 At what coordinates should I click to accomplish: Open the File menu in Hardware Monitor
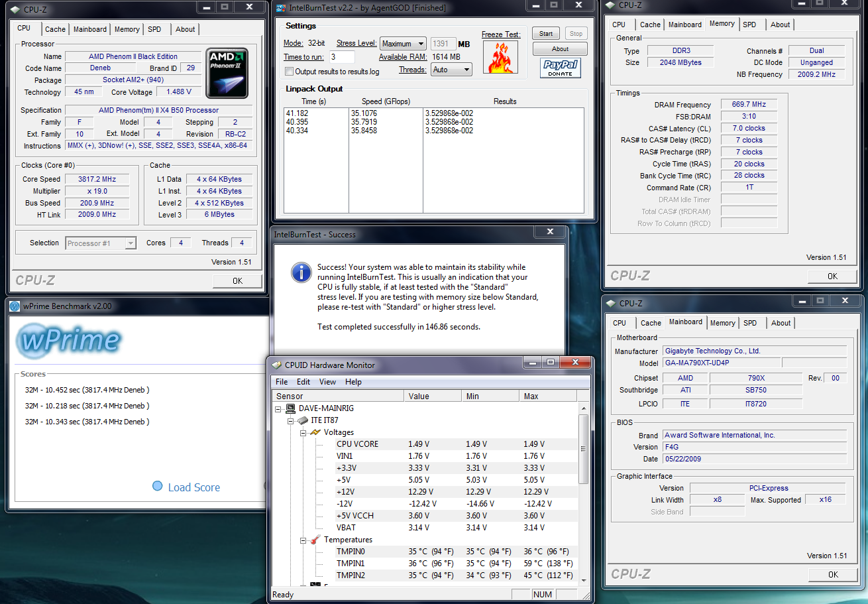pos(282,382)
